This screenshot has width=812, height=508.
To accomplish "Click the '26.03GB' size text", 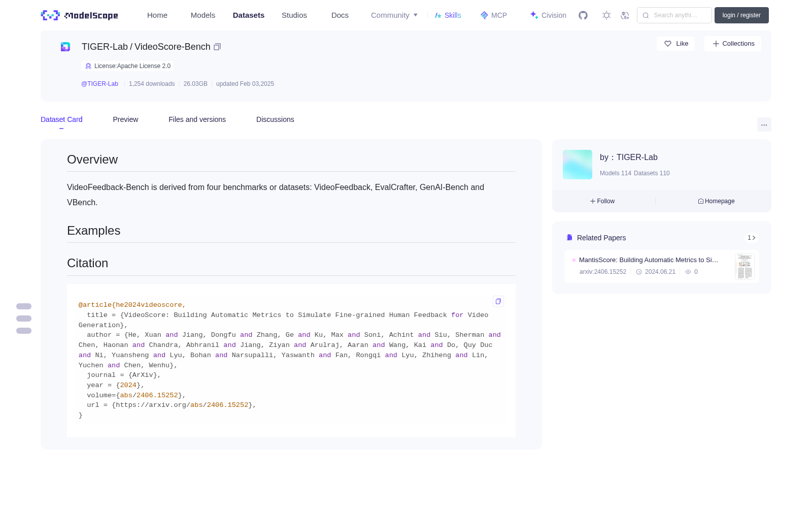I will (x=195, y=84).
